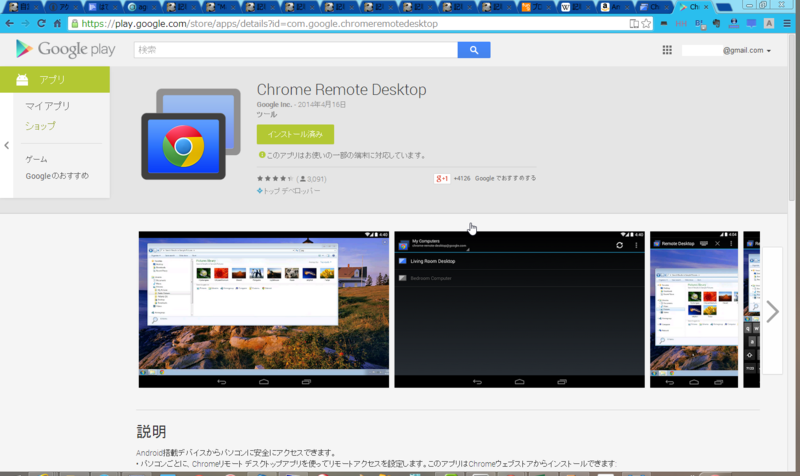Open the portrait Remote Desktop screenshot thumbnail
This screenshot has height=476, width=800.
pos(694,309)
